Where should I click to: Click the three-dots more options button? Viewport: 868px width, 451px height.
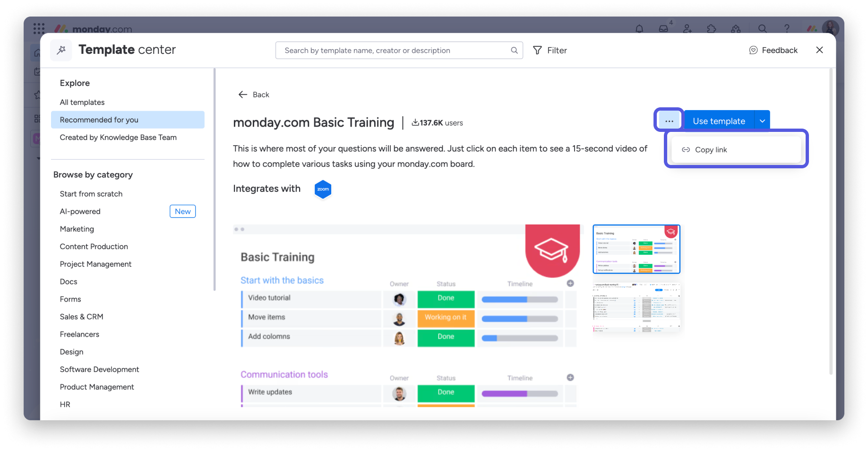click(x=669, y=121)
